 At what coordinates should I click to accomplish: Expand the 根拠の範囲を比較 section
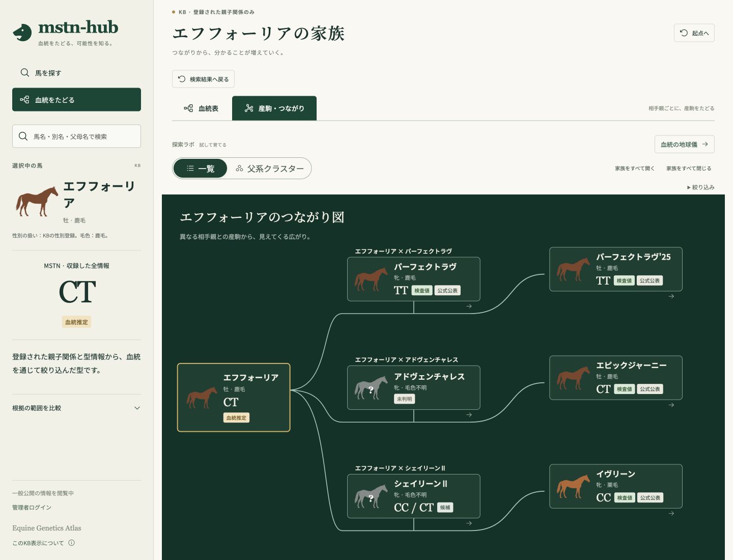point(76,408)
